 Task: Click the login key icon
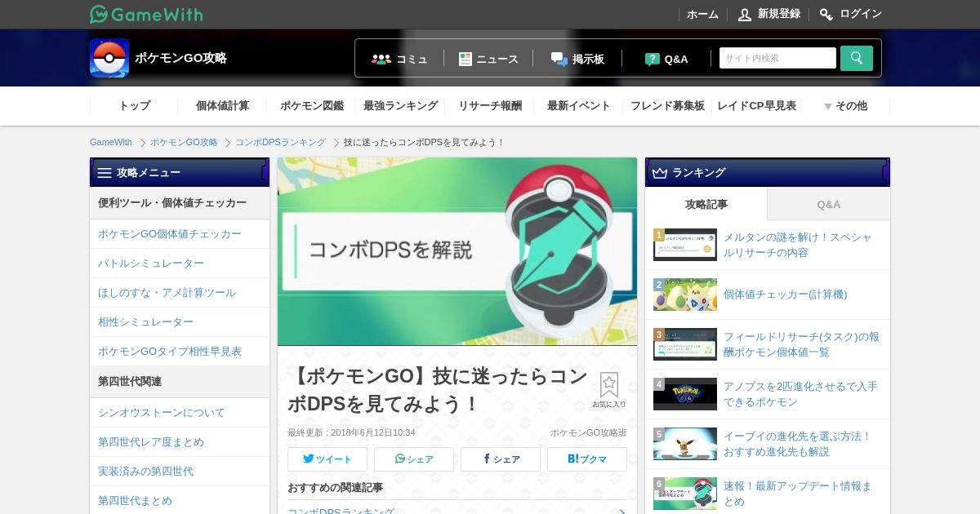pyautogui.click(x=826, y=14)
